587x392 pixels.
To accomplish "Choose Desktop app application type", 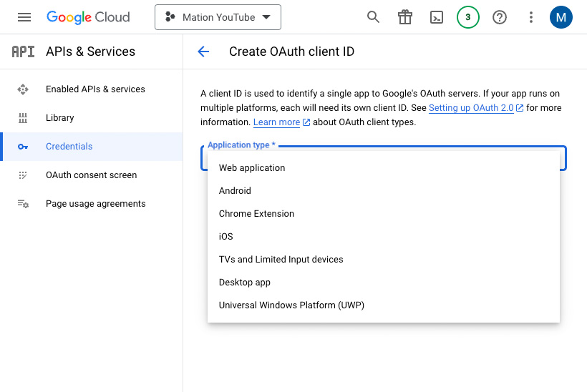I will tap(384, 283).
